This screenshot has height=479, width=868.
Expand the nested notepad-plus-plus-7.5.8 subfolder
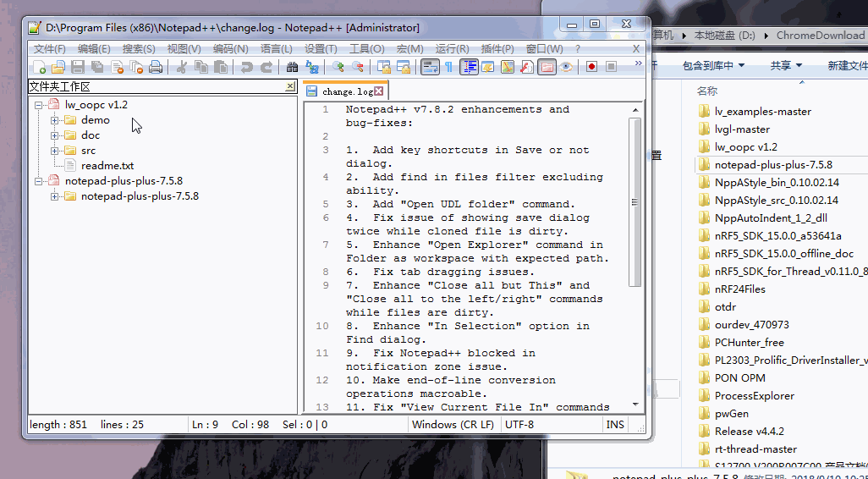(54, 196)
